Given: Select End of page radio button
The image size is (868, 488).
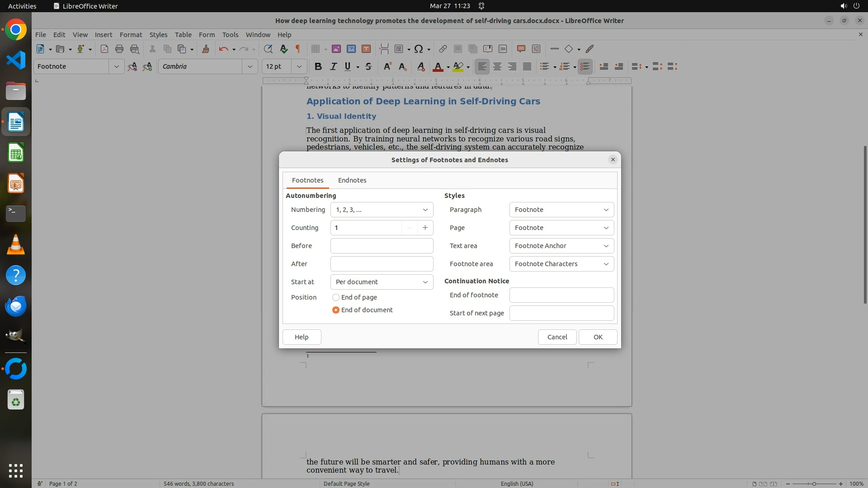Looking at the screenshot, I should point(336,297).
